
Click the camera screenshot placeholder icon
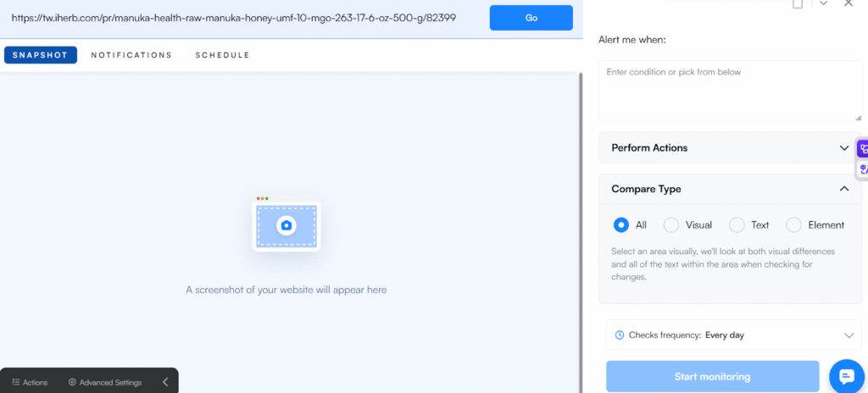(287, 225)
